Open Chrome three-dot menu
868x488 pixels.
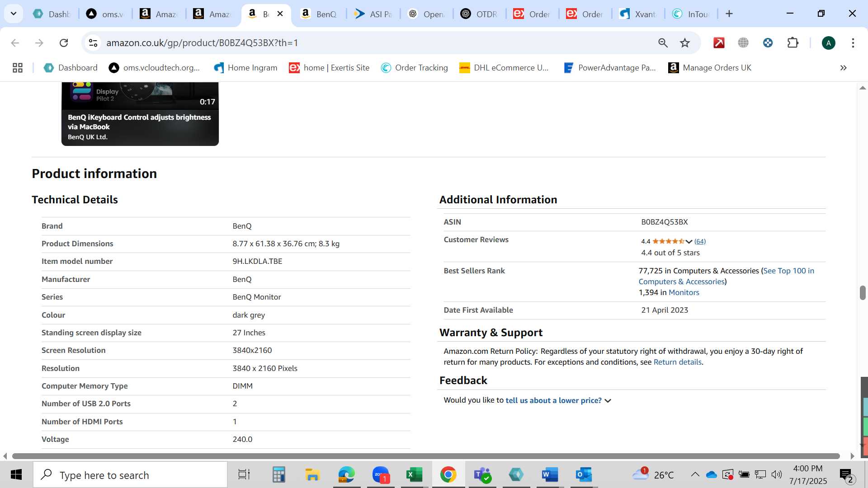coord(853,43)
